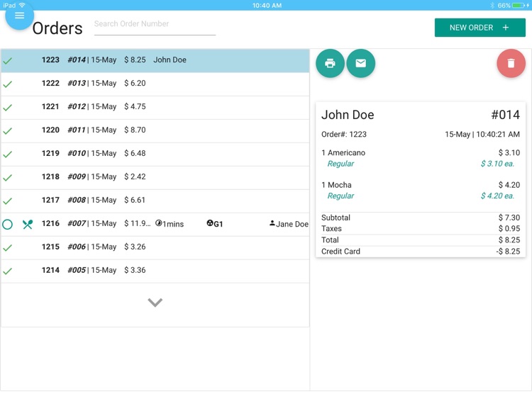Click amount $ 3.36 in list
This screenshot has height=399, width=532.
pos(135,270)
